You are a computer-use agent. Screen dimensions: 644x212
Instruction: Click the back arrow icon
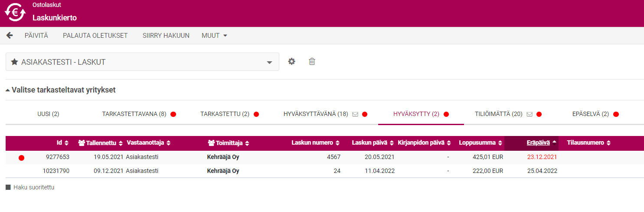click(x=10, y=35)
